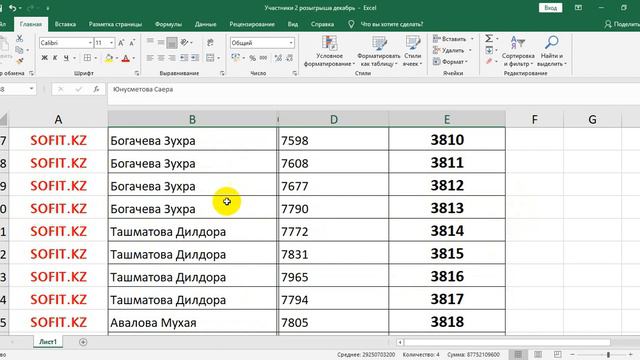Expand the Вставить cells dropdown arrow
The width and height of the screenshot is (640, 360).
(472, 39)
